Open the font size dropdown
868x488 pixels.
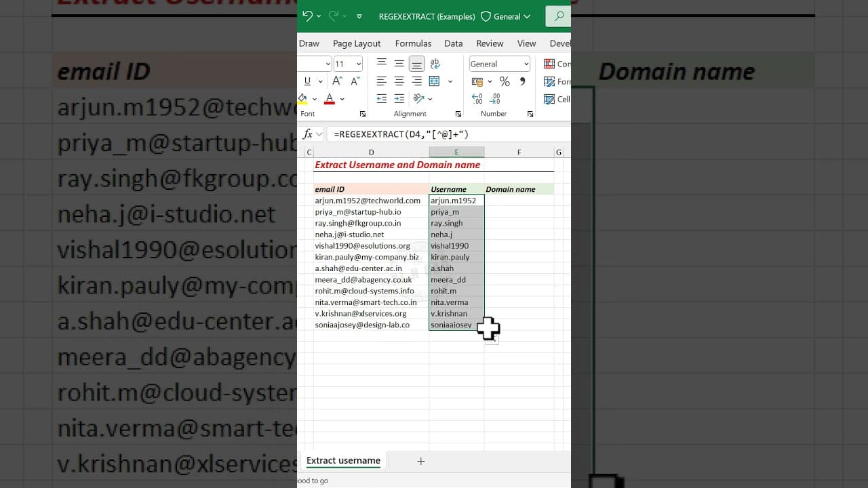coord(357,63)
